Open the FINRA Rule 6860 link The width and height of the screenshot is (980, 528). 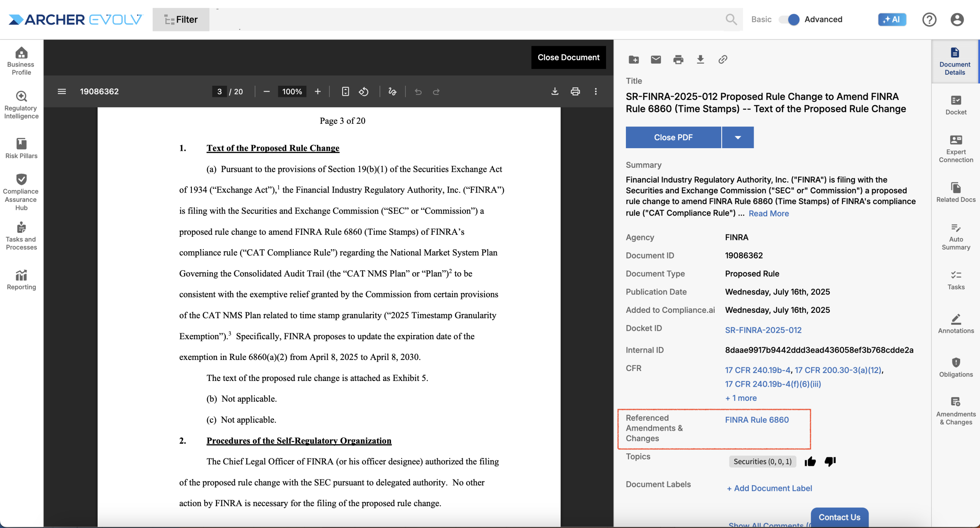coord(757,420)
